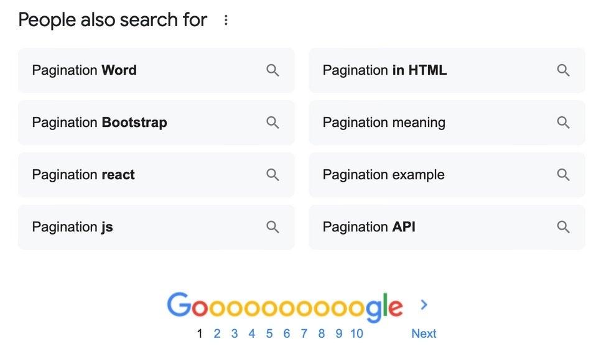This screenshot has width=601, height=364.
Task: Click search icon beside Pagination react
Action: [x=273, y=175]
